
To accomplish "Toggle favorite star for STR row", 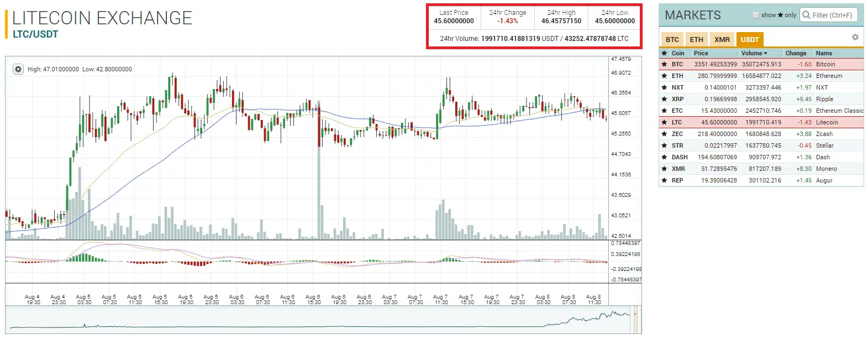I will (x=664, y=145).
